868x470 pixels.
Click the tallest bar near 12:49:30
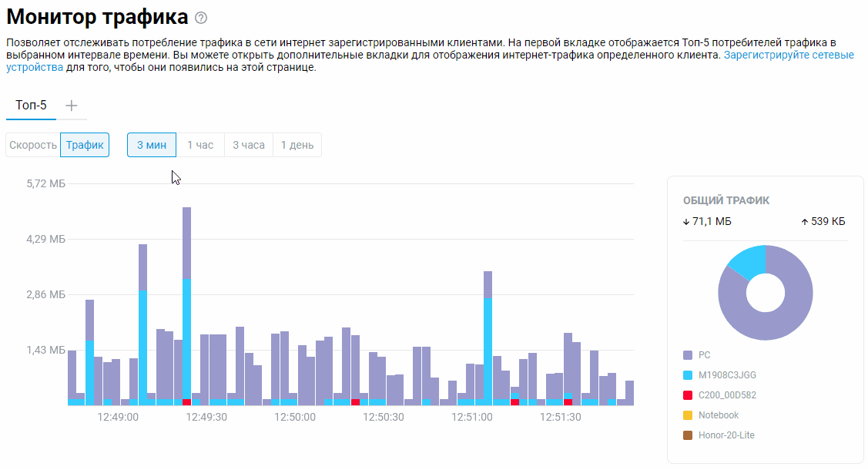pos(186,308)
